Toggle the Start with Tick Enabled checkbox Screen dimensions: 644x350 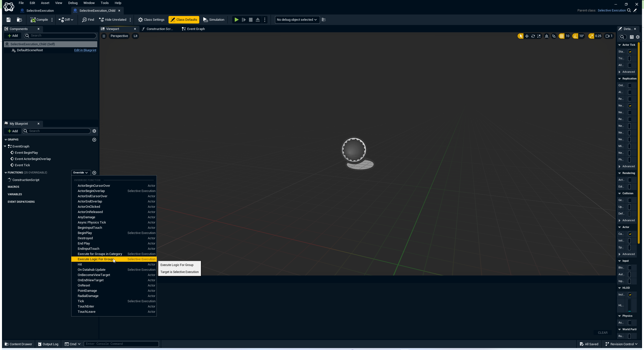tap(630, 52)
